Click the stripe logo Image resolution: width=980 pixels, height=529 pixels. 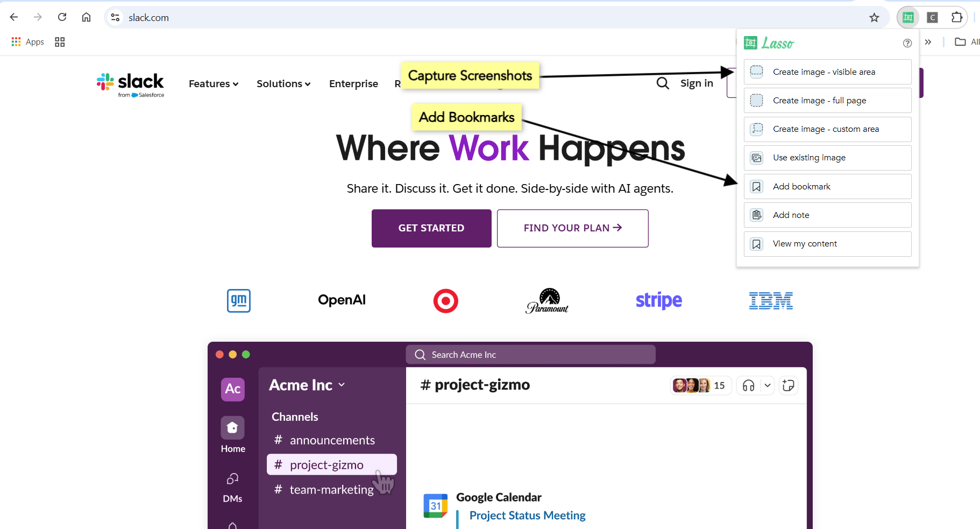tap(659, 300)
